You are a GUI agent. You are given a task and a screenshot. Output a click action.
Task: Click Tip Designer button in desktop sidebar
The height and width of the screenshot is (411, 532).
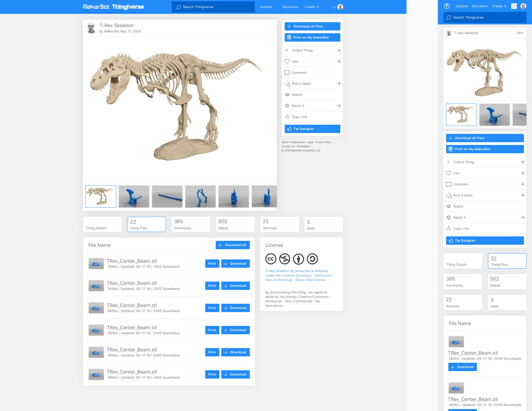312,129
